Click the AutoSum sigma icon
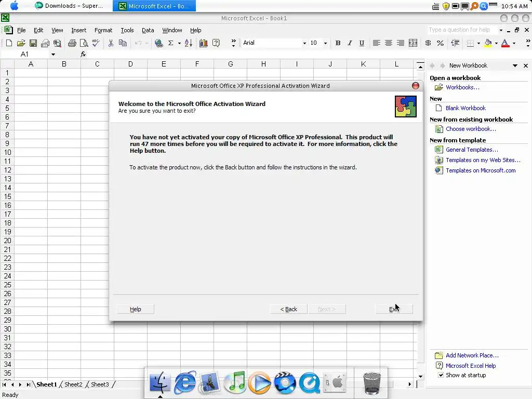Screen dimensions: 532x399 170,43
